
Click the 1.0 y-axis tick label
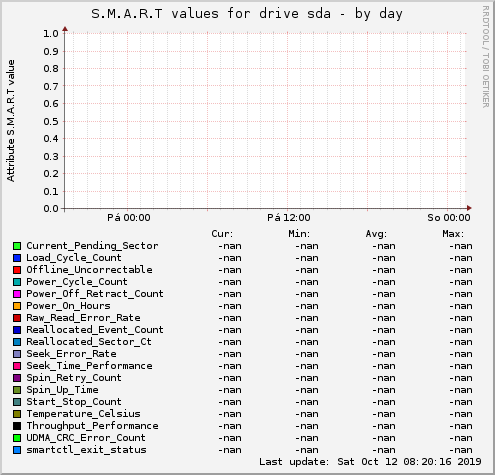pyautogui.click(x=51, y=34)
